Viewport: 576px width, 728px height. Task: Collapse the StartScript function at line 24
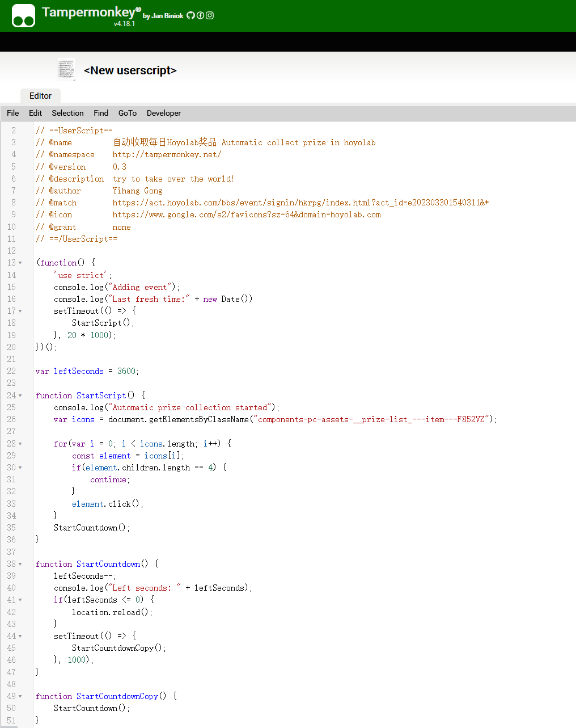coord(19,395)
